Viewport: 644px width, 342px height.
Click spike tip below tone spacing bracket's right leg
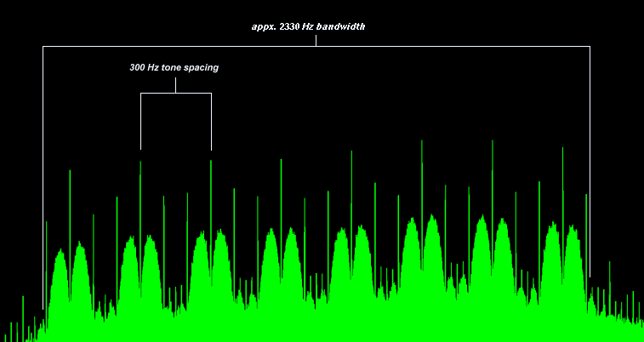[x=211, y=162]
